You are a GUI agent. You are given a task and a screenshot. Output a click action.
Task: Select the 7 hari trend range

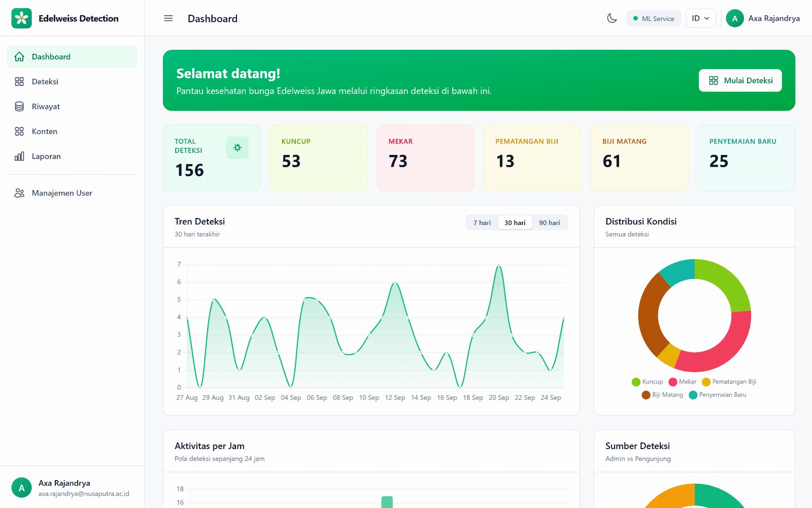pyautogui.click(x=482, y=223)
